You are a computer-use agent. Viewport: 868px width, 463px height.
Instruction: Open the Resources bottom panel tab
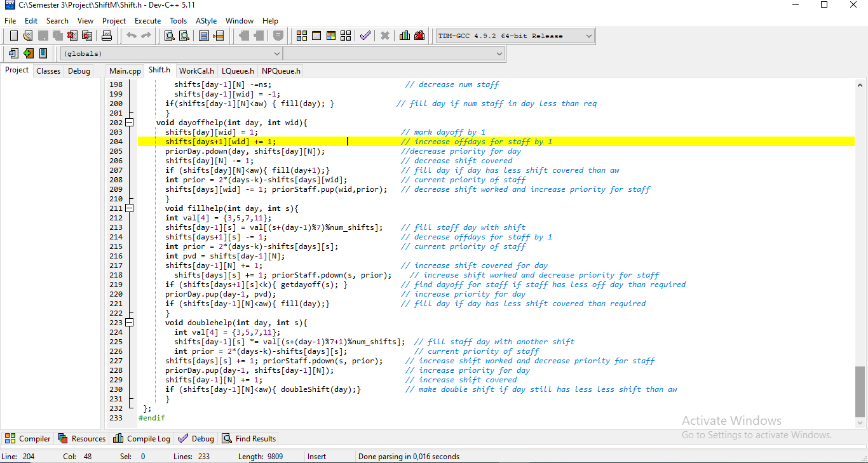tap(82, 439)
